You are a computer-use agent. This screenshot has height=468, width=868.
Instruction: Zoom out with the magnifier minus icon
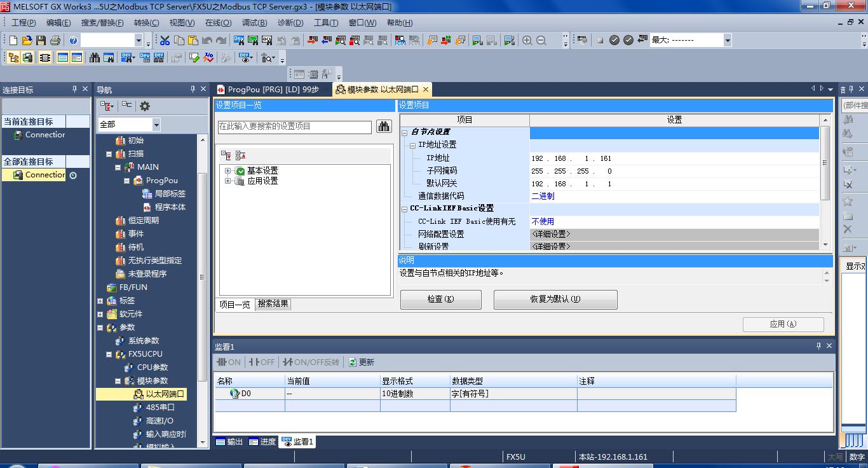point(541,40)
